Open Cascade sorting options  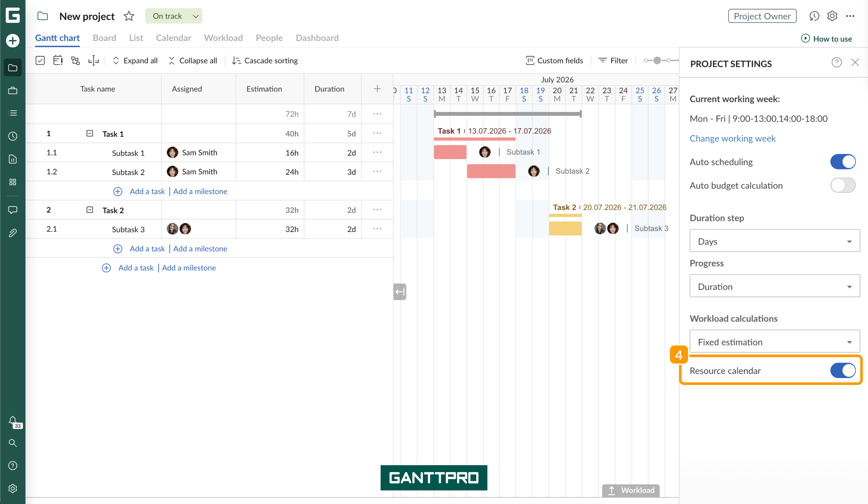pos(264,60)
